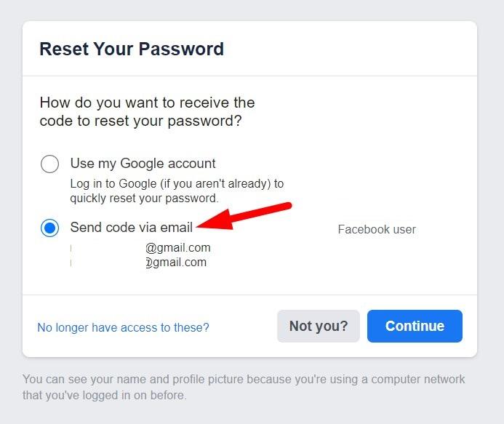
Task: Click the 'Send code via email' label text
Action: click(131, 228)
